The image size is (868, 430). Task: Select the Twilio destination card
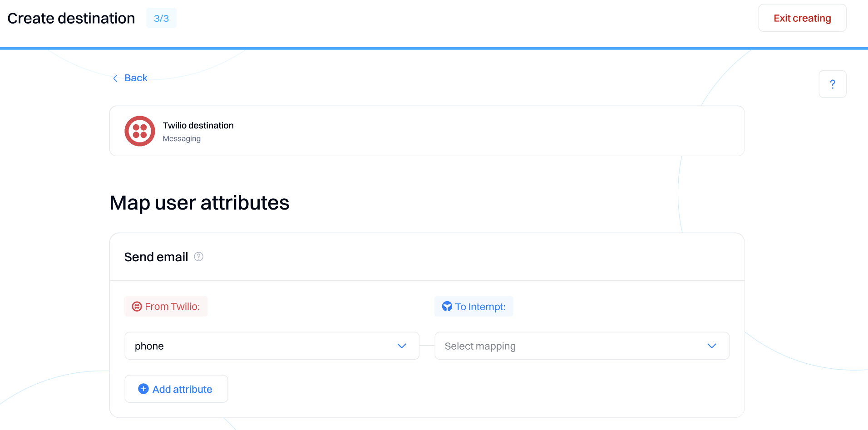coord(427,131)
